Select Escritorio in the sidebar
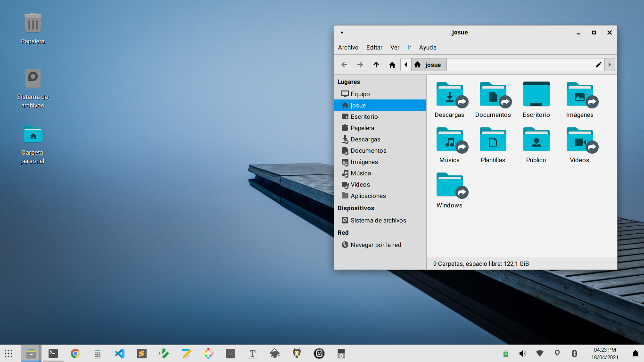The height and width of the screenshot is (362, 644). pyautogui.click(x=380, y=117)
